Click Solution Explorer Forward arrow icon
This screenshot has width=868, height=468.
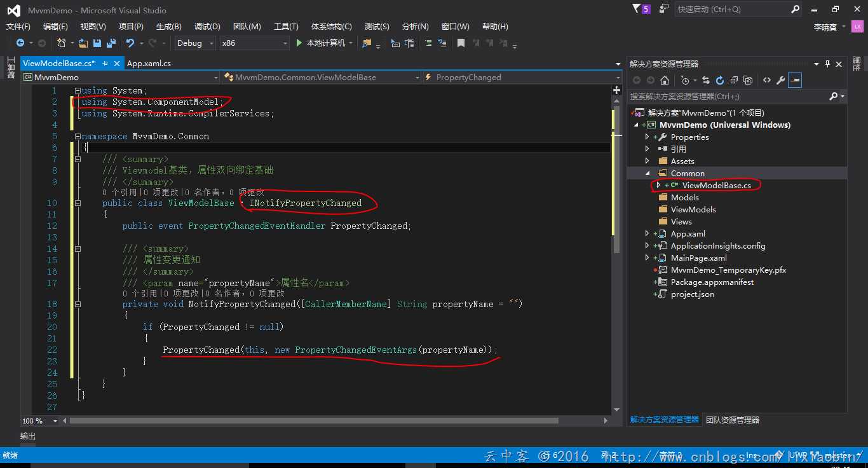tap(650, 80)
